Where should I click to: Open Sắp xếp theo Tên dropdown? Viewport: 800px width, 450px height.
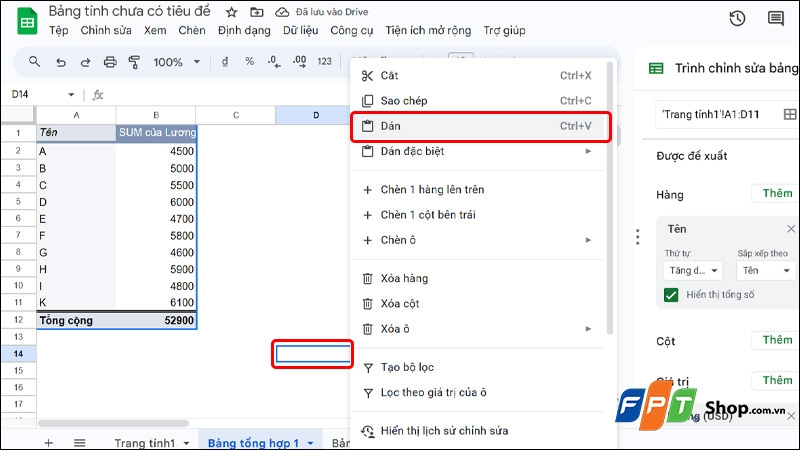tap(766, 270)
